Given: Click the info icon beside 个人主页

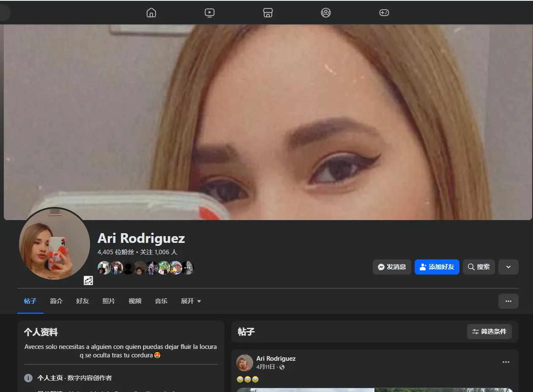Looking at the screenshot, I should tap(28, 378).
